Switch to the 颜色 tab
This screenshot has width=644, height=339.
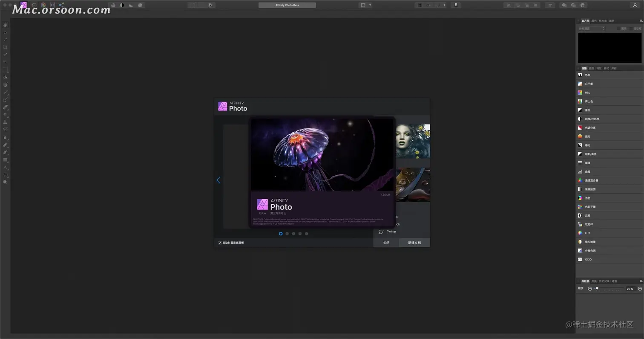(594, 21)
